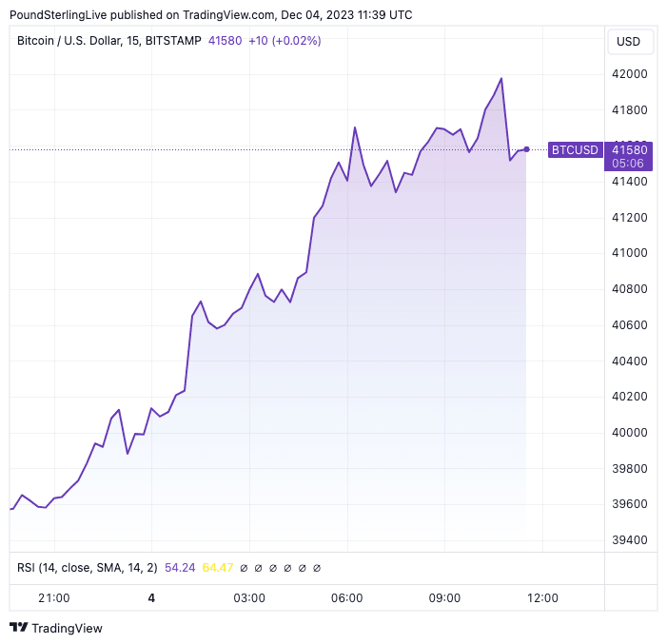Click the purple BTCUSD symbol label
Viewport: 667px width, 644px height.
[575, 149]
